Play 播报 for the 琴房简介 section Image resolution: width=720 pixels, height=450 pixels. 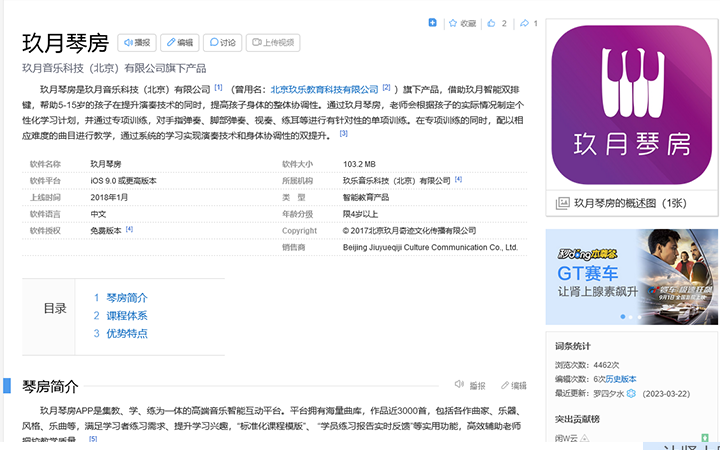click(470, 385)
